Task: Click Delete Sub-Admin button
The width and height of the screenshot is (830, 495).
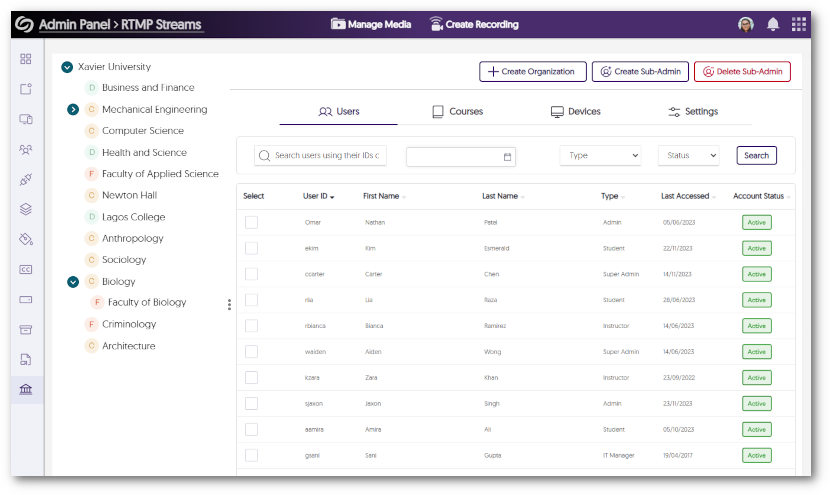Action: point(742,71)
